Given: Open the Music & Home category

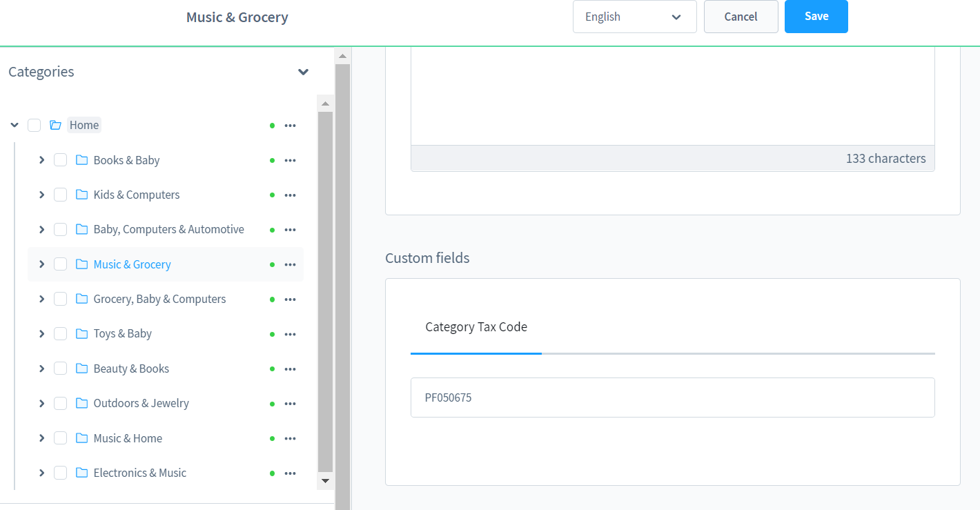Looking at the screenshot, I should coord(128,438).
